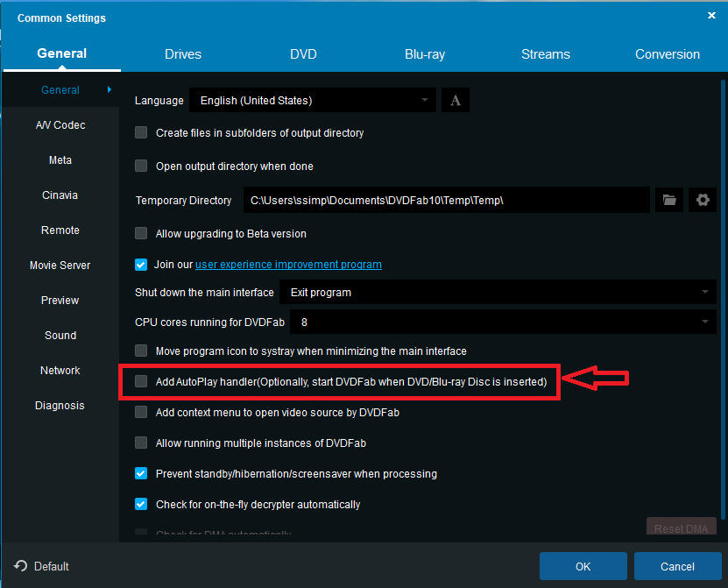Open temporary directory gear settings icon
The height and width of the screenshot is (588, 728).
703,200
